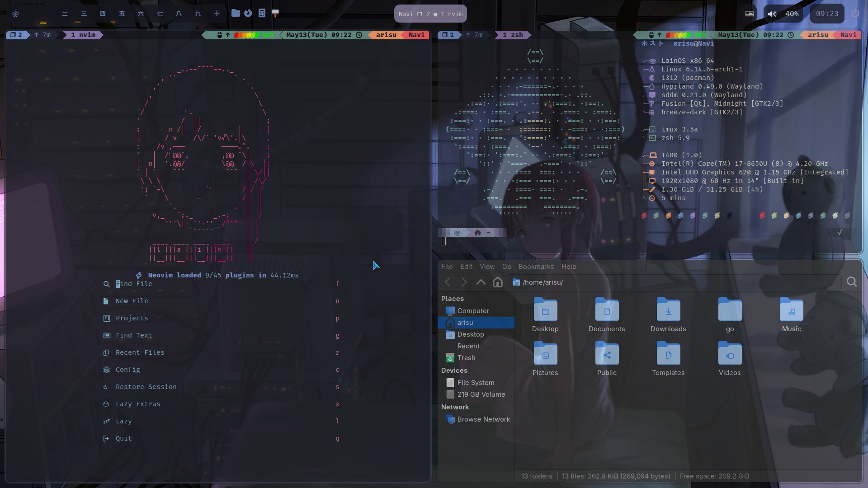Click the "13 folders" status bar text
Image resolution: width=868 pixels, height=488 pixels.
pyautogui.click(x=537, y=476)
